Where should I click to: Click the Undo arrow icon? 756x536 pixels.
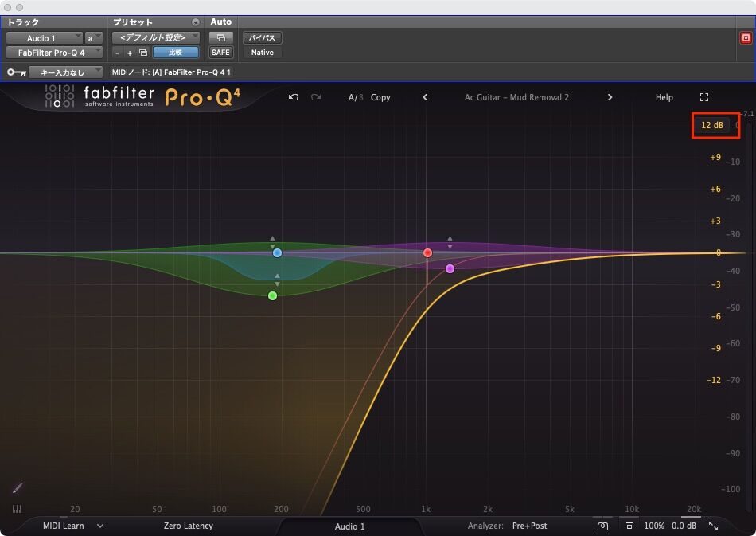(293, 97)
